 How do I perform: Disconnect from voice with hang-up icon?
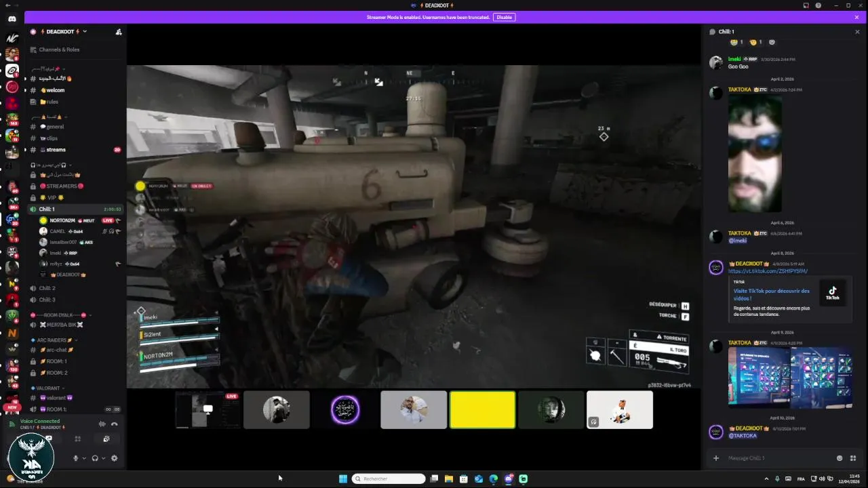click(x=114, y=424)
